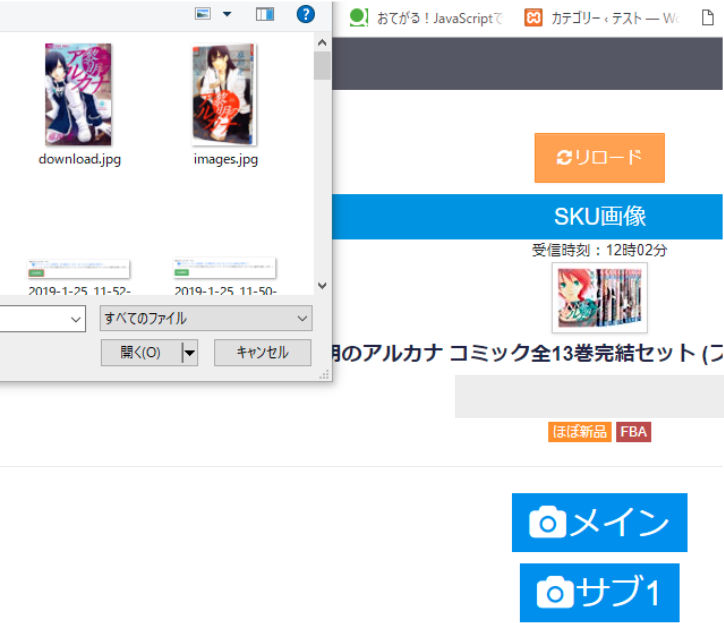
Task: Click the キャンセル button
Action: 262,353
